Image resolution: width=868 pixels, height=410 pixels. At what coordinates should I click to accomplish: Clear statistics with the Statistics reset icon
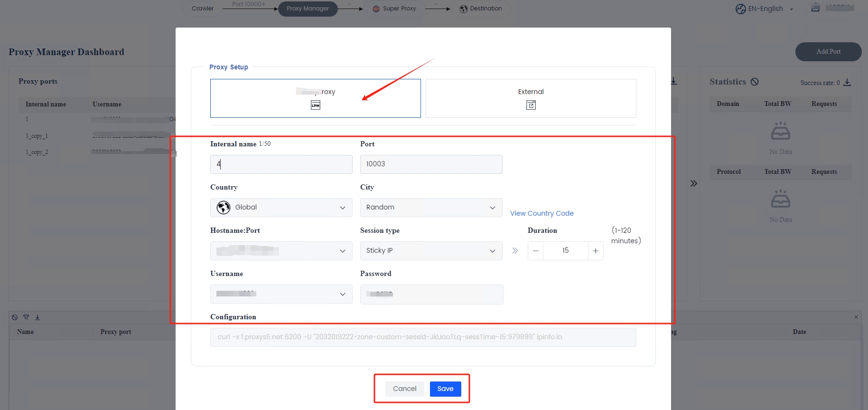[x=755, y=82]
